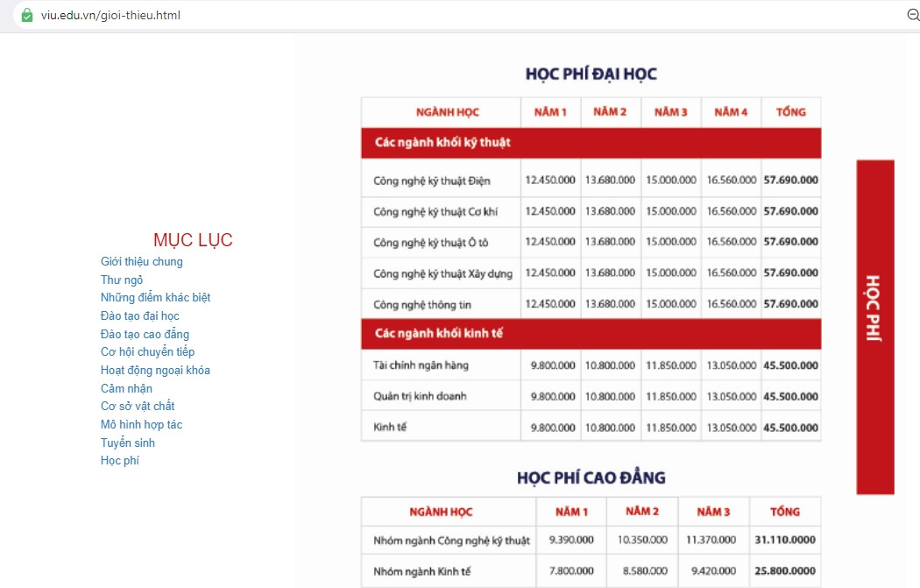Go to Cơ sở vật chất link
920x588 pixels.
point(138,407)
